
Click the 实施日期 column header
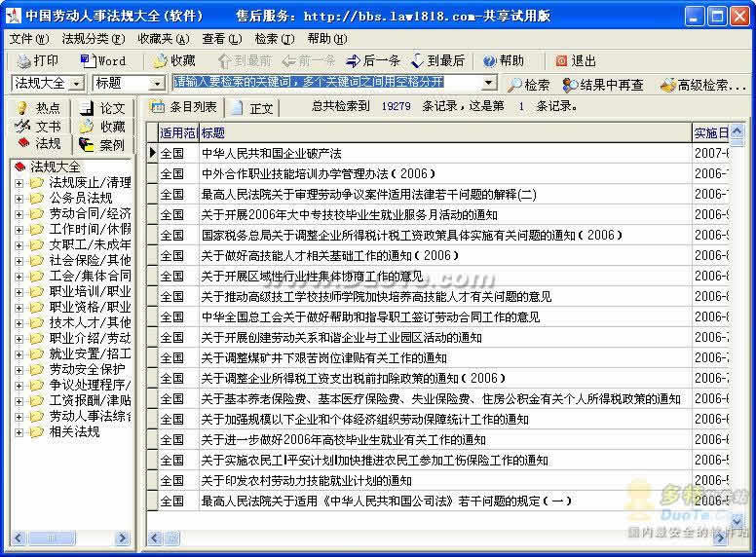pos(711,132)
